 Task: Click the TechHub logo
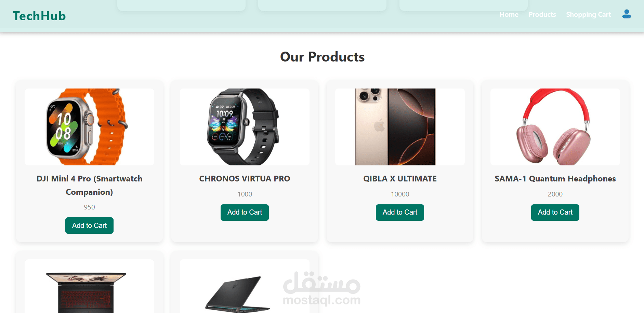click(x=39, y=16)
